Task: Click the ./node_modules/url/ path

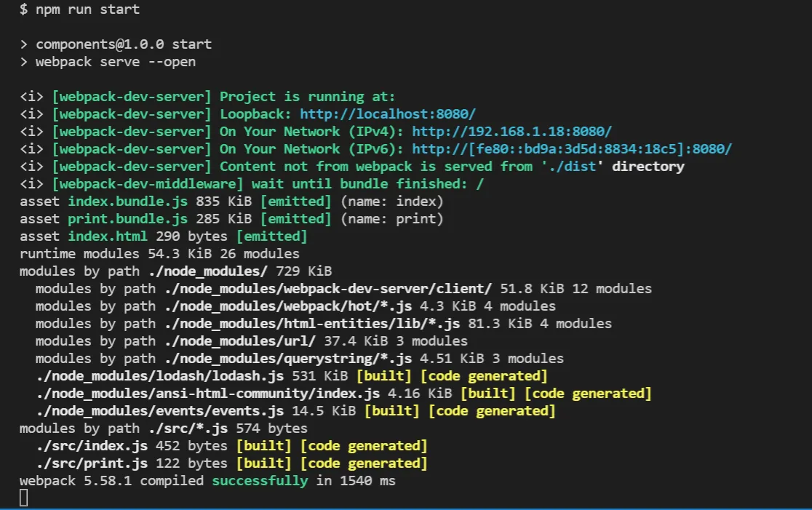Action: click(240, 341)
